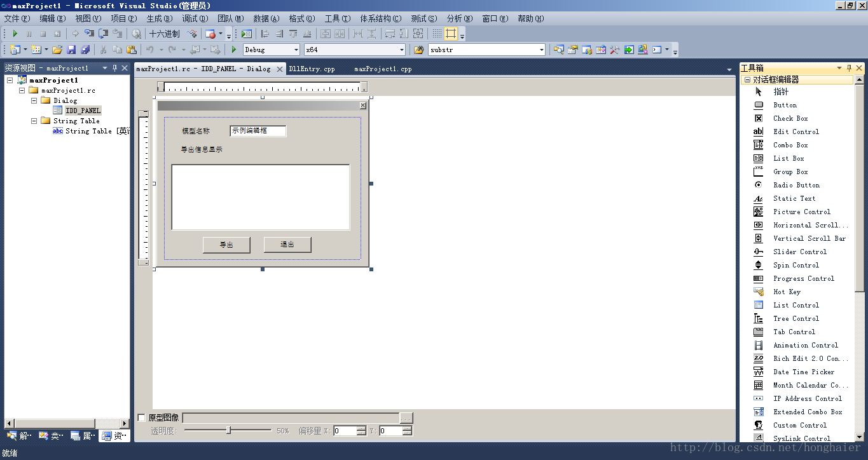This screenshot has width=868, height=460.
Task: Open the Toolbox icon with crossed tools
Action: point(615,50)
